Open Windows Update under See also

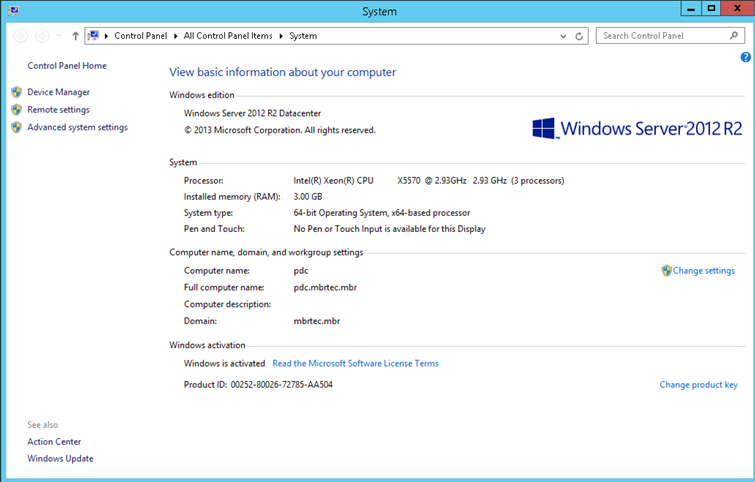60,458
